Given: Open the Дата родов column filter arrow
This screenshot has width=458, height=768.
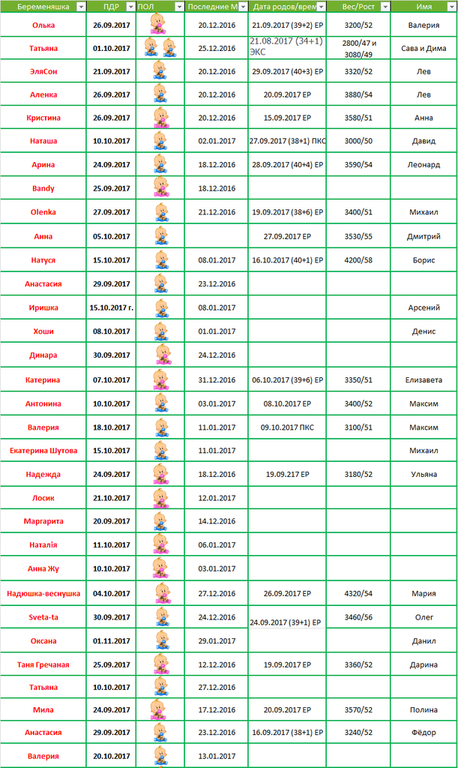Looking at the screenshot, I should click(x=321, y=6).
